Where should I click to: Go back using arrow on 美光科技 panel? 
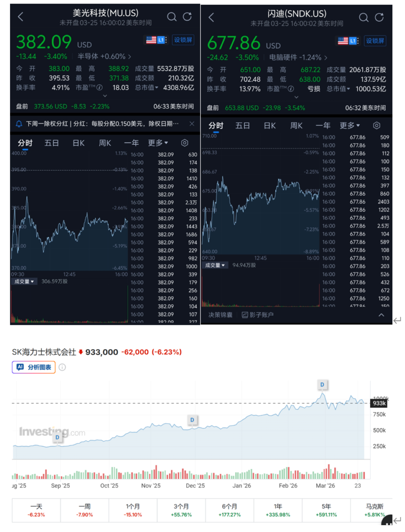tap(21, 17)
